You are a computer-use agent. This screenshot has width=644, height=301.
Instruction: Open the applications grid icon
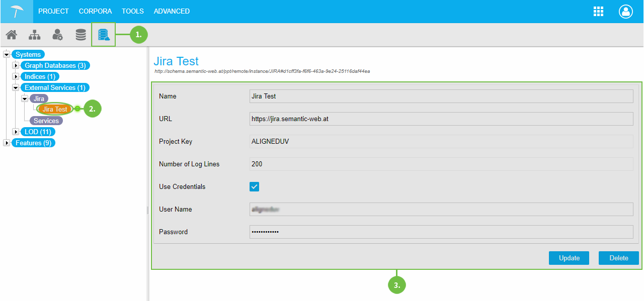coord(598,12)
